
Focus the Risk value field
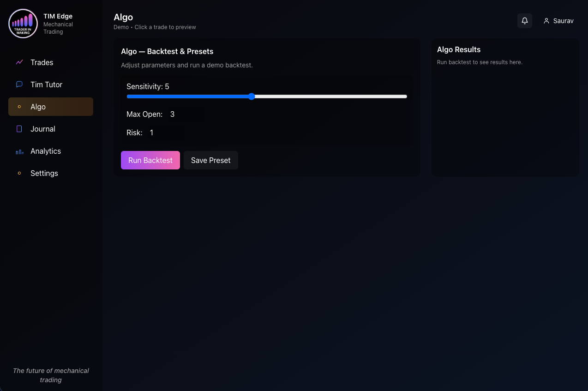(165, 133)
